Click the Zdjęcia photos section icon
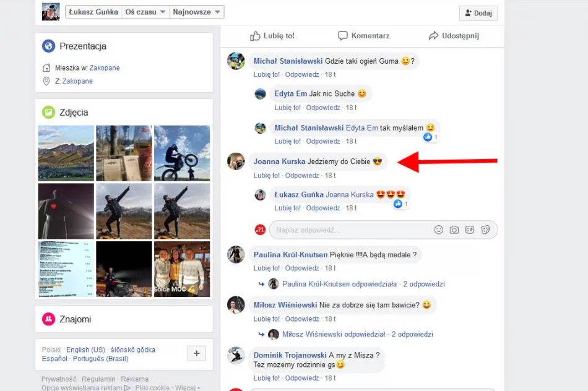 pyautogui.click(x=48, y=112)
